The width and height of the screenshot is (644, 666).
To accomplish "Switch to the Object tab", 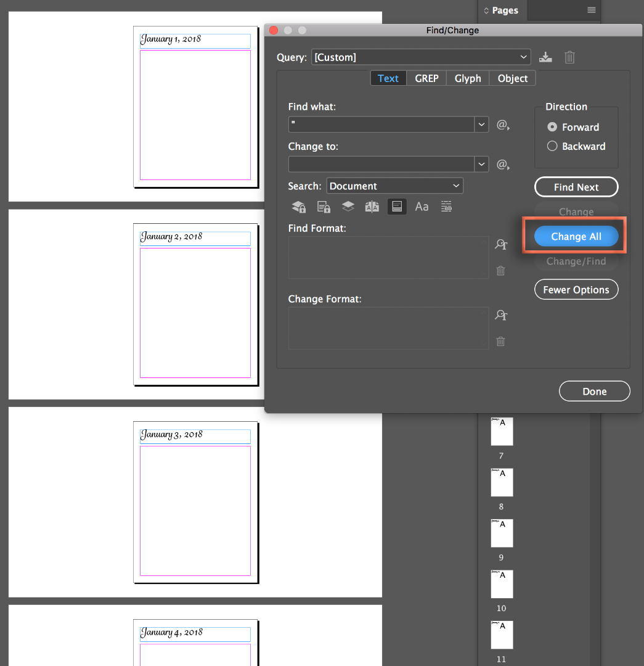I will point(512,78).
